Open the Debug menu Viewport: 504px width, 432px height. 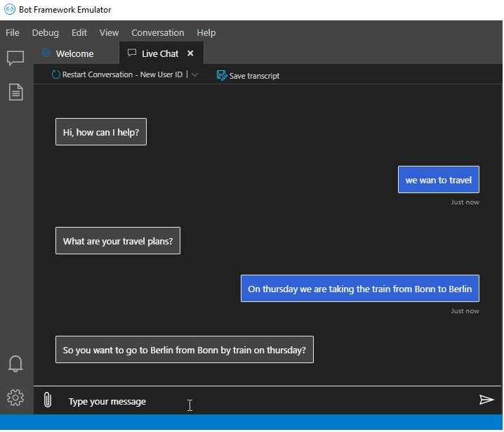[46, 33]
